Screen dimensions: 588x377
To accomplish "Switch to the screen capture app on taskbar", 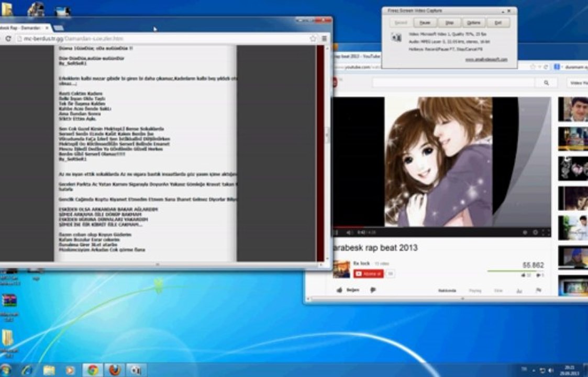I will 136,370.
